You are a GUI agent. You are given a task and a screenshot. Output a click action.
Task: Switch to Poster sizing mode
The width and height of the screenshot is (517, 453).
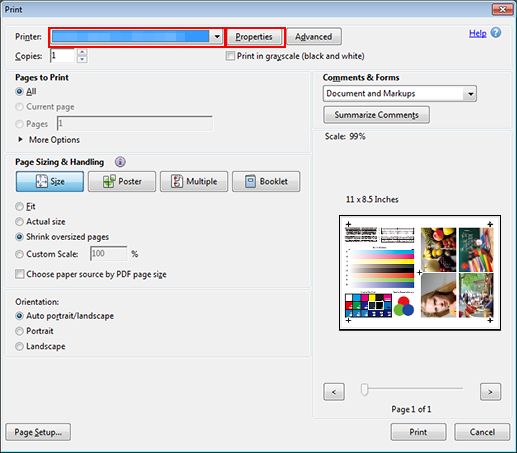pos(122,181)
